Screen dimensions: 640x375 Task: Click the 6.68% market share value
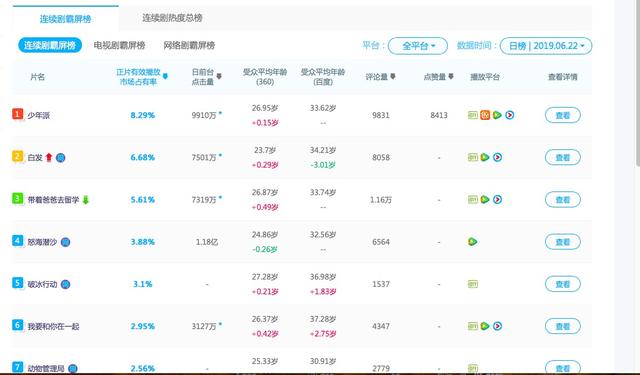point(142,158)
